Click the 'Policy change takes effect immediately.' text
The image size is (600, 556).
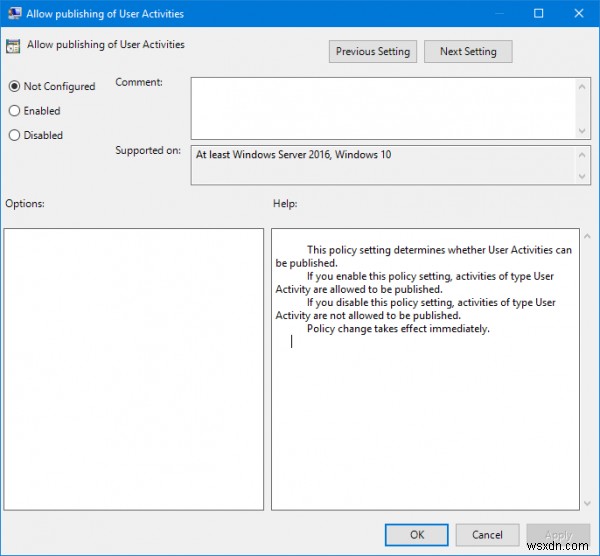pos(398,329)
